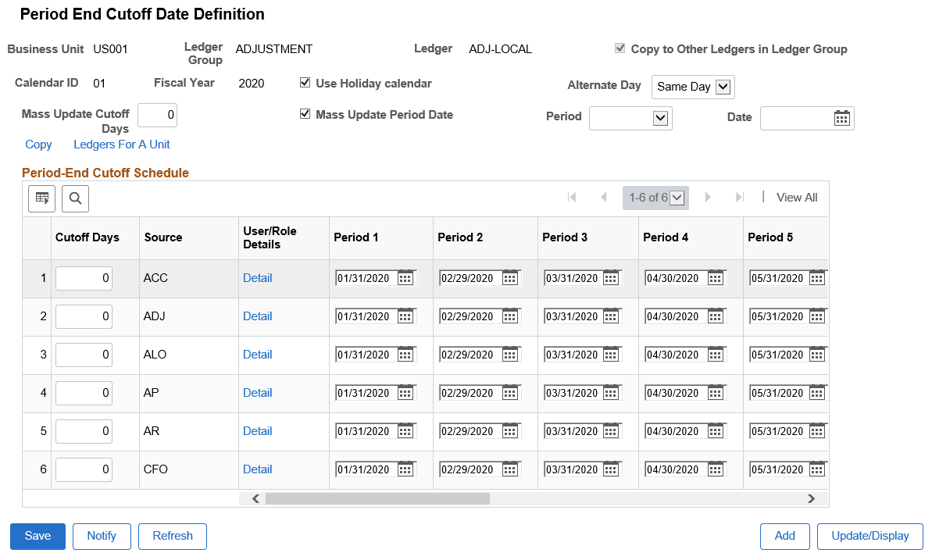Click the next-page arrow in the grid
This screenshot has height=560, width=932.
(708, 197)
